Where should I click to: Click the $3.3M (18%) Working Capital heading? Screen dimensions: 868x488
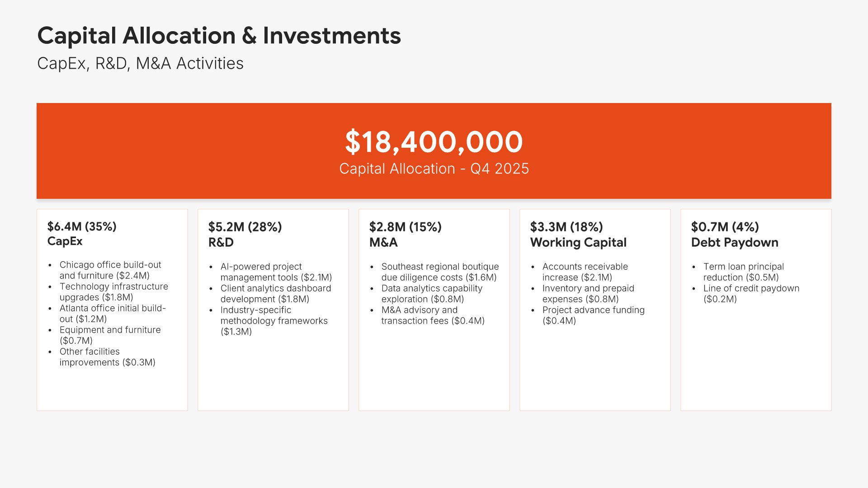pyautogui.click(x=578, y=235)
